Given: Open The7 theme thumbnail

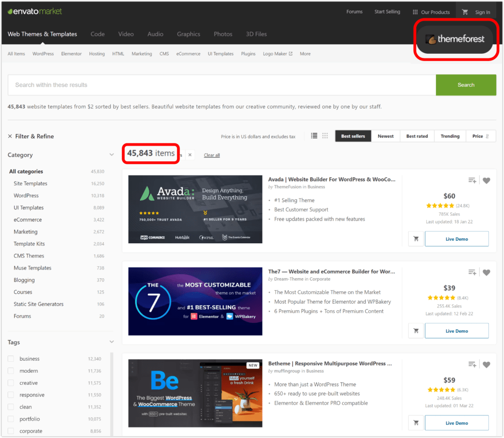Looking at the screenshot, I should pyautogui.click(x=195, y=301).
